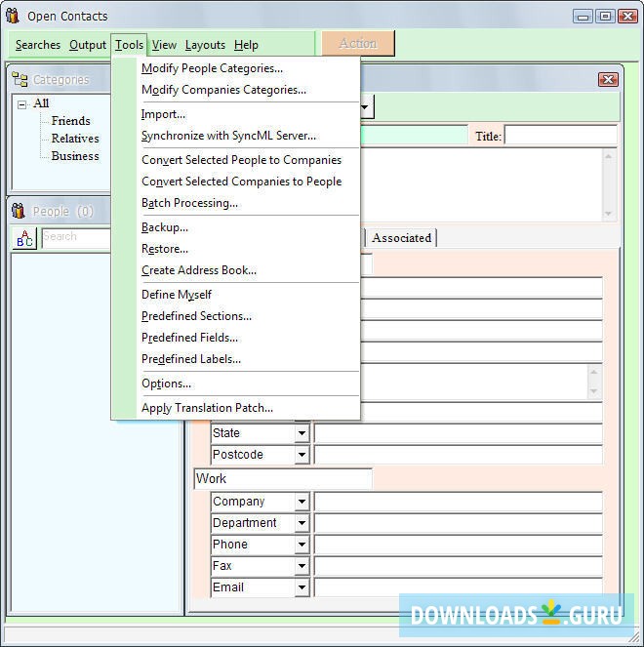Image resolution: width=644 pixels, height=647 pixels.
Task: Click the State value field
Action: click(x=458, y=433)
